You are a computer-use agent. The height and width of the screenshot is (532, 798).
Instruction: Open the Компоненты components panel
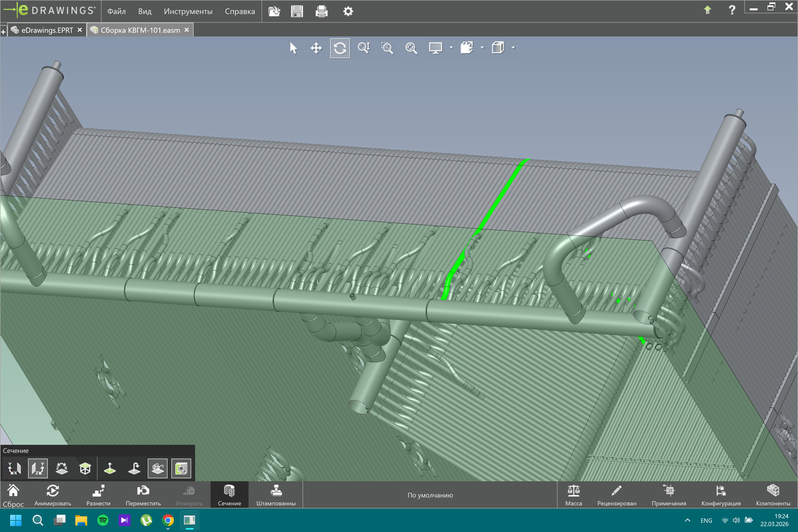click(773, 495)
